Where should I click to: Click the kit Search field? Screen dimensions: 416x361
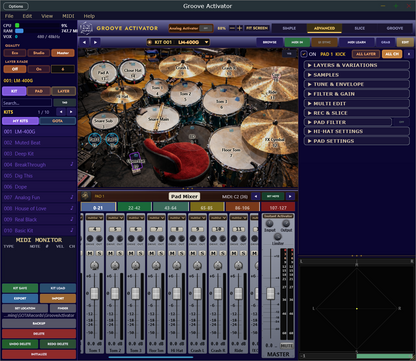(27, 103)
